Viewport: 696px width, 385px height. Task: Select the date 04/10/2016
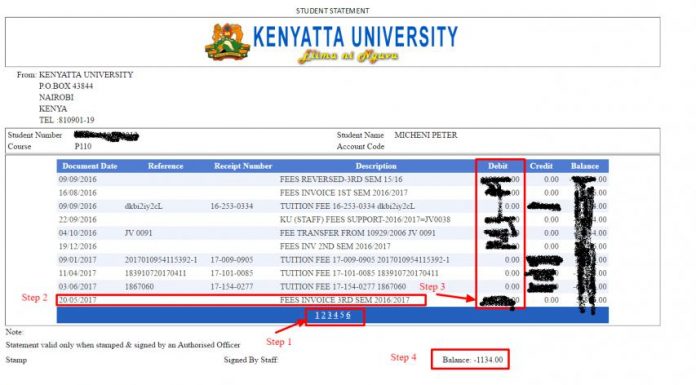(78, 233)
